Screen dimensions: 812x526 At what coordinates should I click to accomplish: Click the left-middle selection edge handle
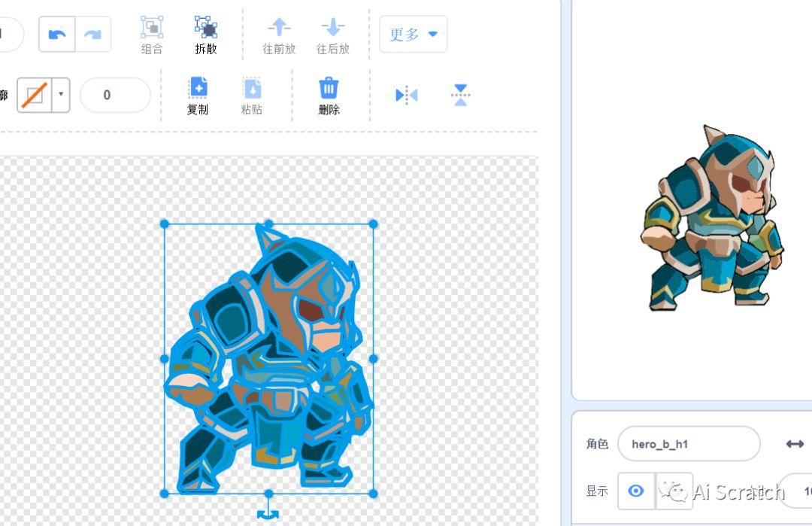[x=165, y=359]
